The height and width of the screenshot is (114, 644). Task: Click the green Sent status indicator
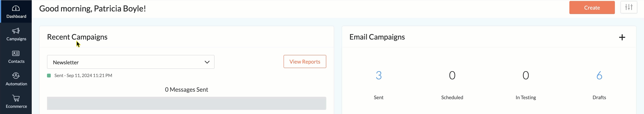coord(49,76)
